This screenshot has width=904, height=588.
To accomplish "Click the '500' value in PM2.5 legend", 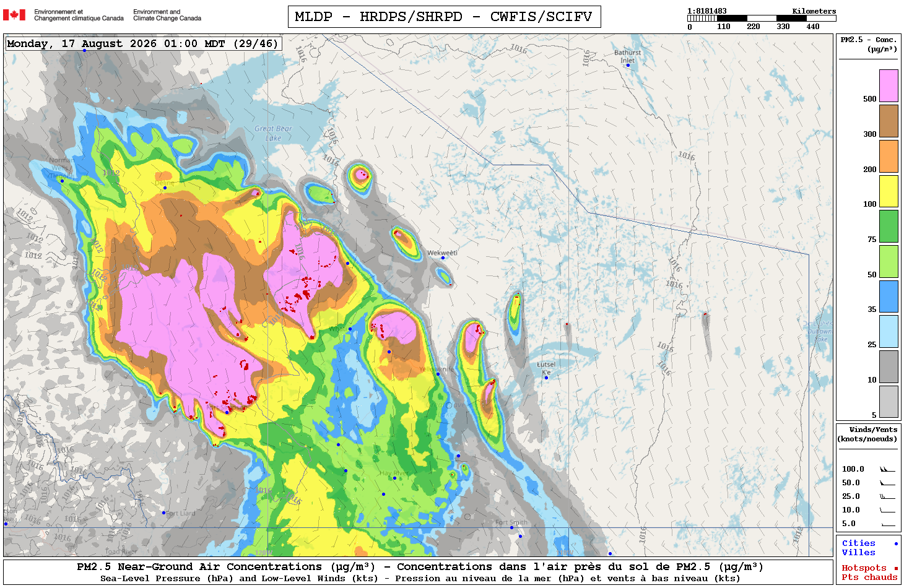I will 869,99.
